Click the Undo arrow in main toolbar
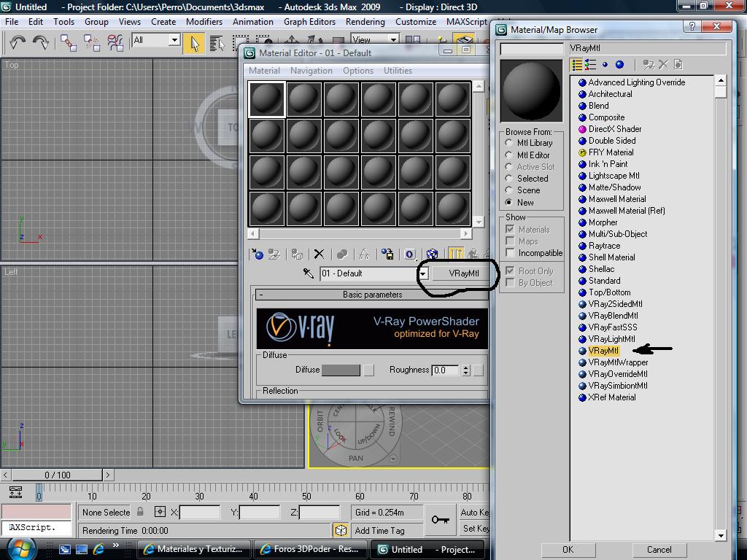 coord(18,43)
